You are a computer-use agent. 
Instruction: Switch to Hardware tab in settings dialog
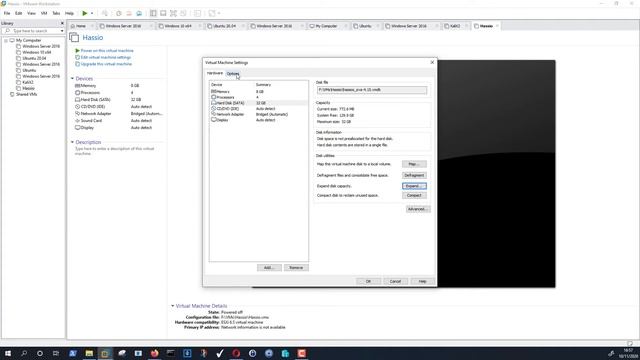(x=215, y=73)
